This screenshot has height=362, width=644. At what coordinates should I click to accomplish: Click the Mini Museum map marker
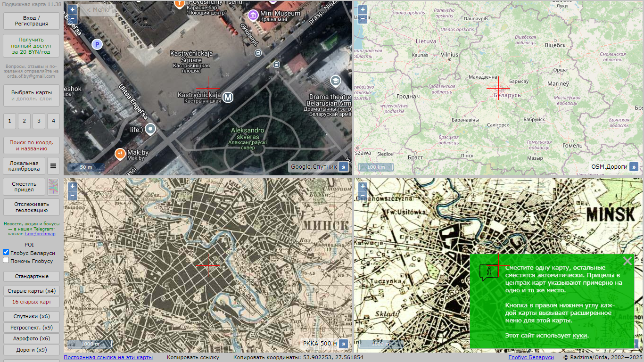point(254,15)
